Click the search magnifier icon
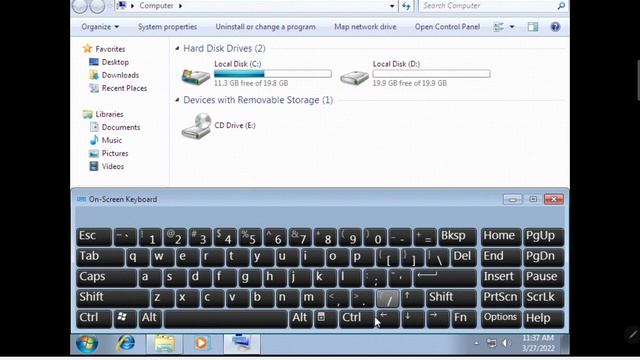This screenshot has width=640, height=360. click(x=561, y=6)
